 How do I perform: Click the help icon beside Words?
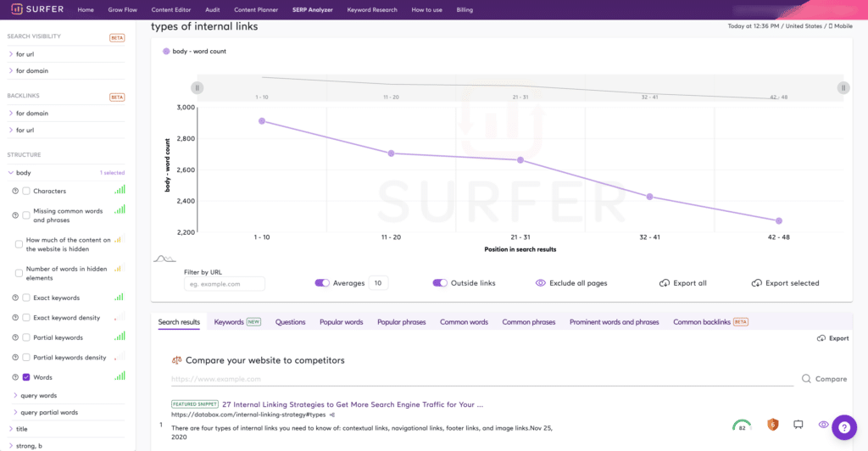coord(15,377)
